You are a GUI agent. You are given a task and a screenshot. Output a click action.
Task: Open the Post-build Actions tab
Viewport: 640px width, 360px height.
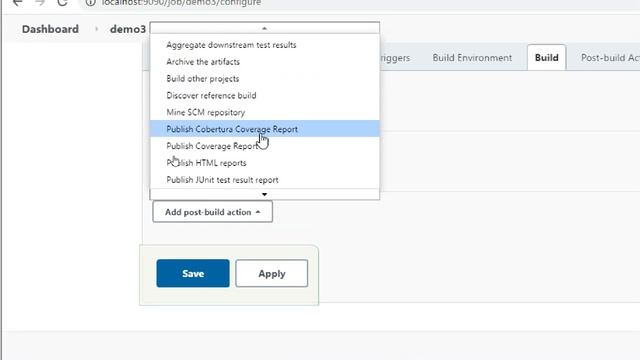(610, 58)
